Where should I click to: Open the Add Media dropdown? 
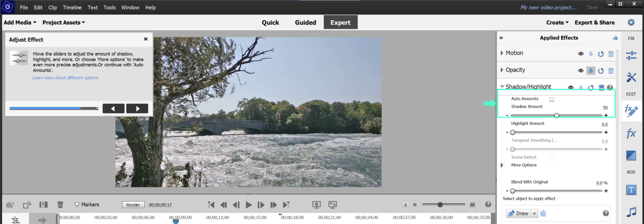pos(20,22)
